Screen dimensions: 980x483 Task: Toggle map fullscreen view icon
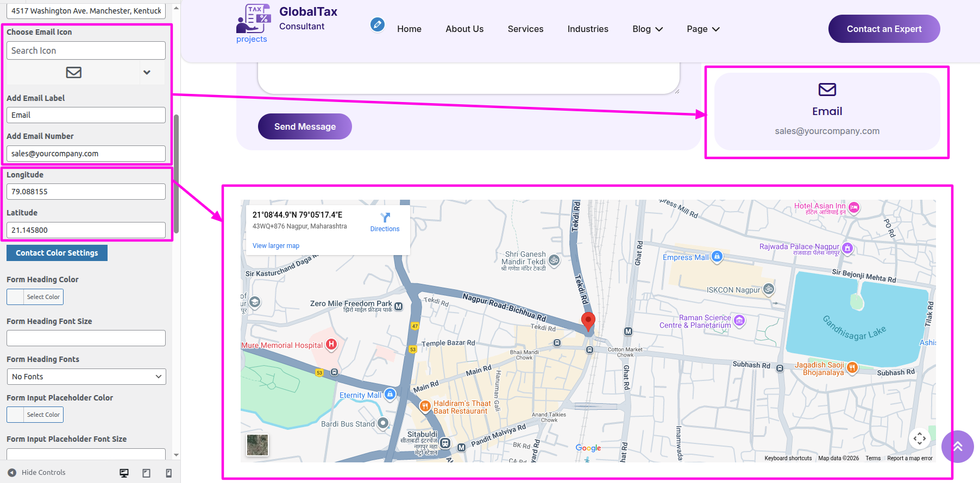coord(919,438)
